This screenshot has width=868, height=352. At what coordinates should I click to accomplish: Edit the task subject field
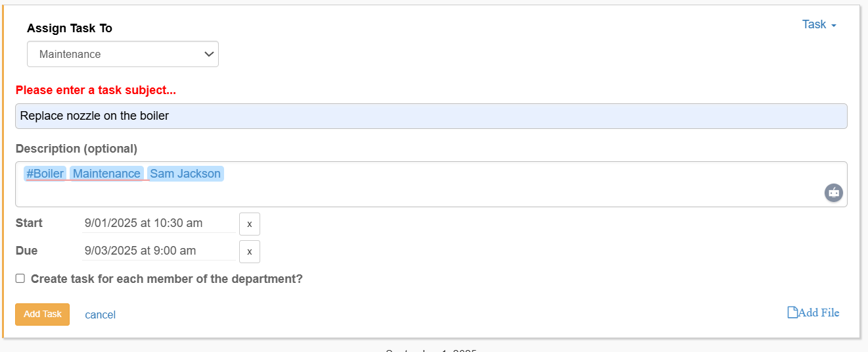click(x=431, y=116)
